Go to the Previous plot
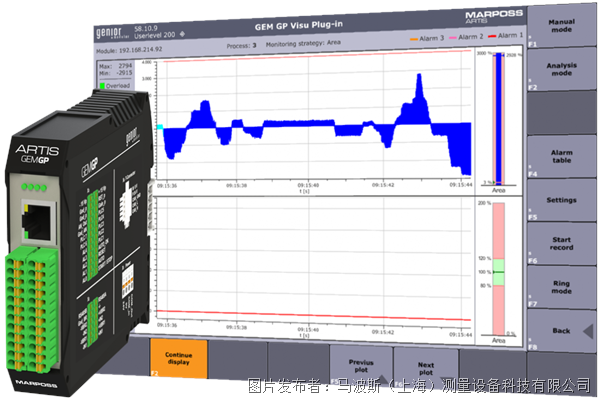Screen dimensions: 600x400 360,366
